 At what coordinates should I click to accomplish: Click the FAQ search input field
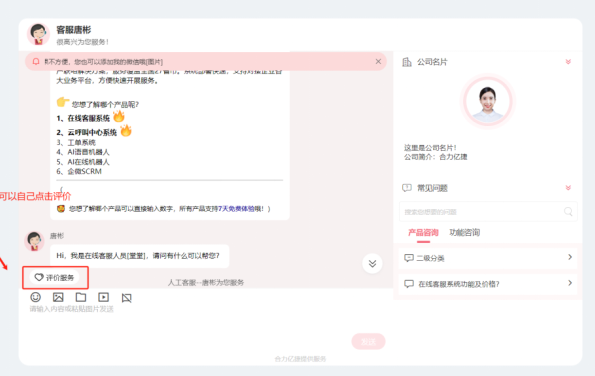488,212
